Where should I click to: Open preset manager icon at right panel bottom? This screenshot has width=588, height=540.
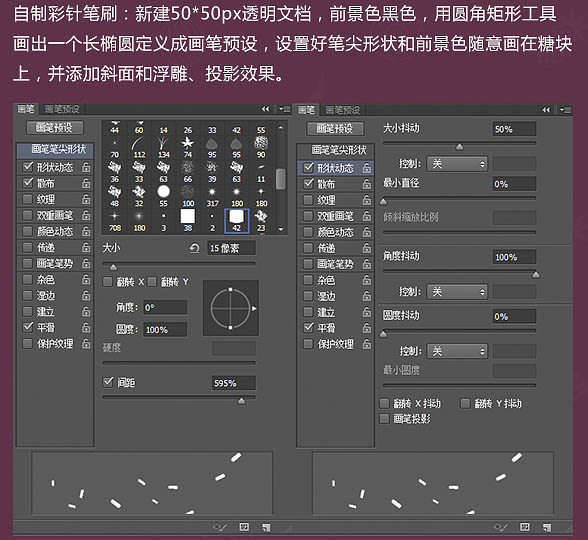coord(525,527)
